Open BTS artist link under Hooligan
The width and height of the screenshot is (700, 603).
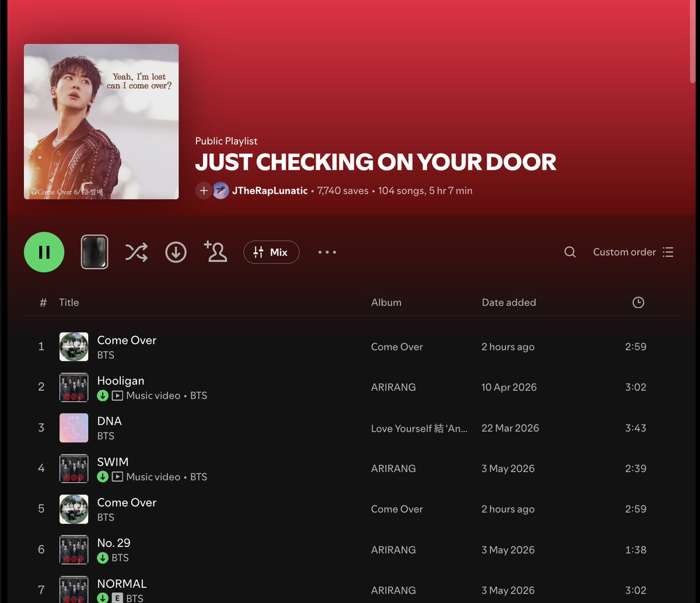[x=199, y=396]
